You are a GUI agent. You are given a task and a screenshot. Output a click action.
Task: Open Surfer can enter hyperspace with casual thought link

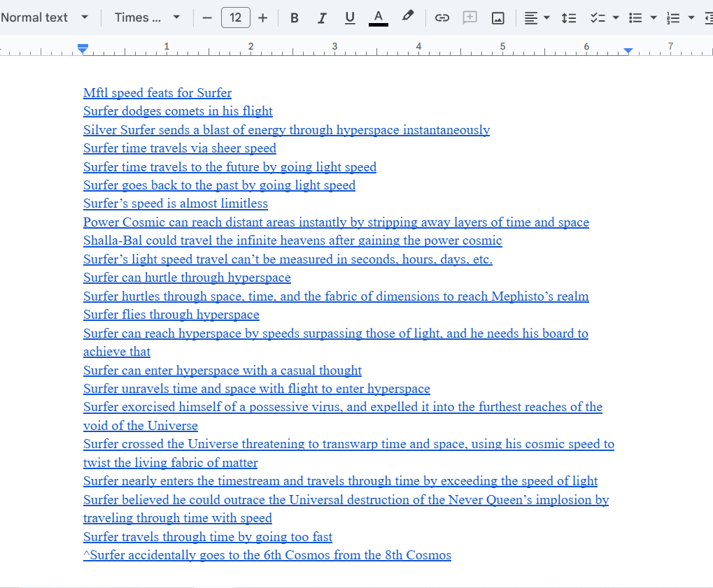(223, 371)
